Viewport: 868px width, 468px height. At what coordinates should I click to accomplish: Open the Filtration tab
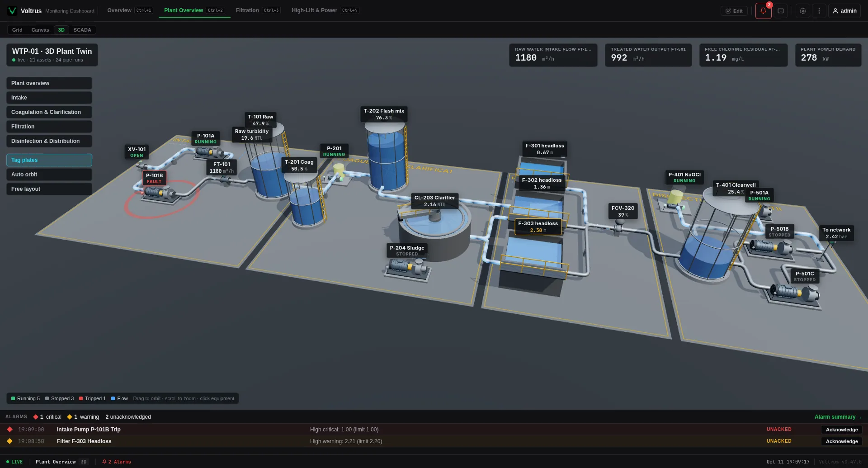click(258, 10)
